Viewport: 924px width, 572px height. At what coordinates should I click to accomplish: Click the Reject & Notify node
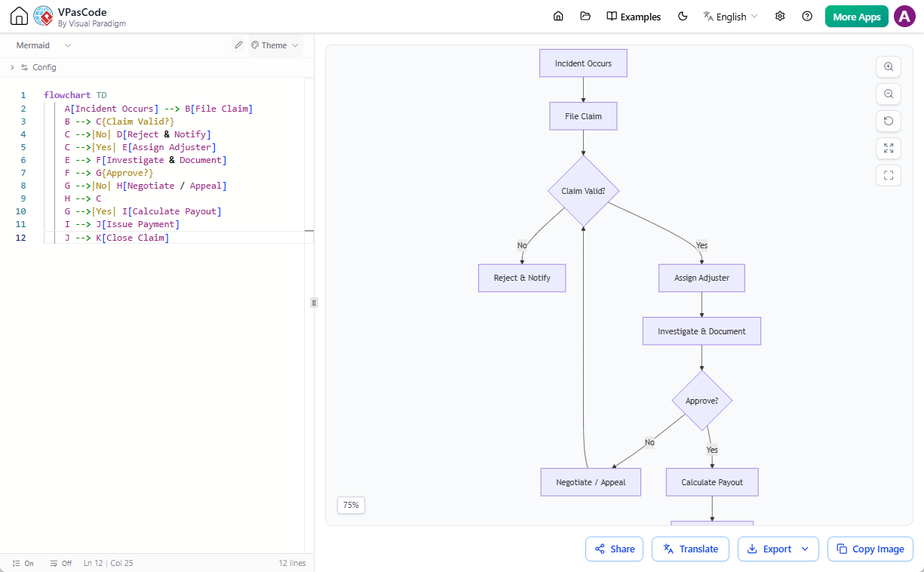point(522,278)
